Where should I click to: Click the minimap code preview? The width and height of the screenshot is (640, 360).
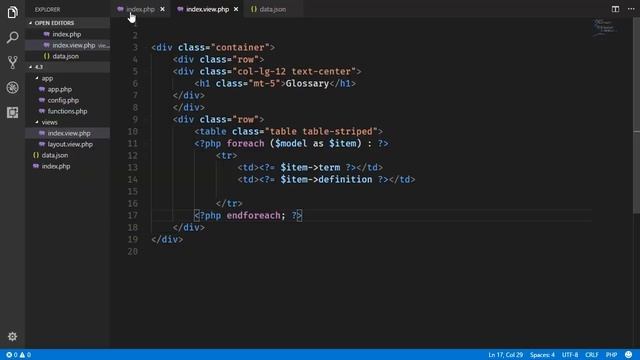(x=604, y=28)
